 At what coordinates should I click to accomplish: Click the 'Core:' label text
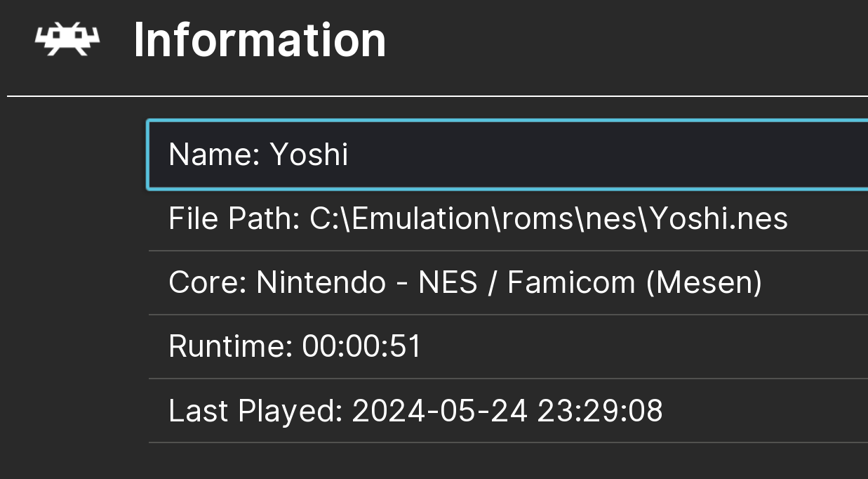click(x=208, y=283)
